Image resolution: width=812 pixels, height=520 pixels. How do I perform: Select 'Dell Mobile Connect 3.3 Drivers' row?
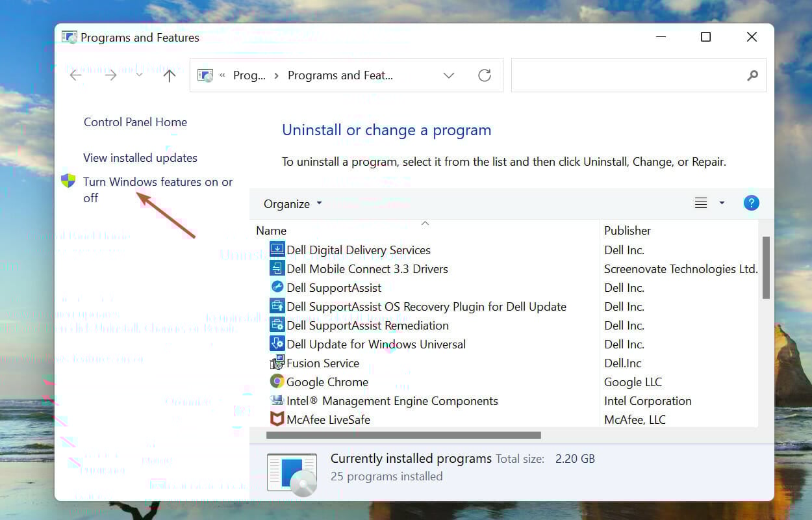[x=367, y=269]
